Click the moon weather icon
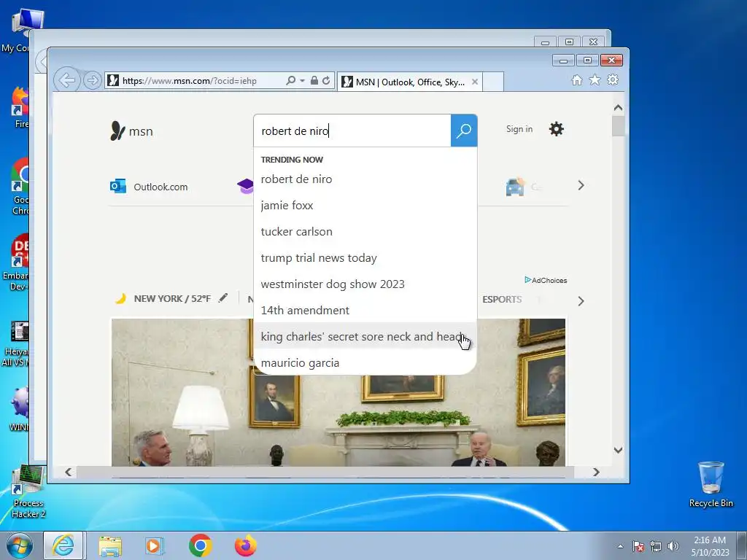747x560 pixels. click(120, 298)
